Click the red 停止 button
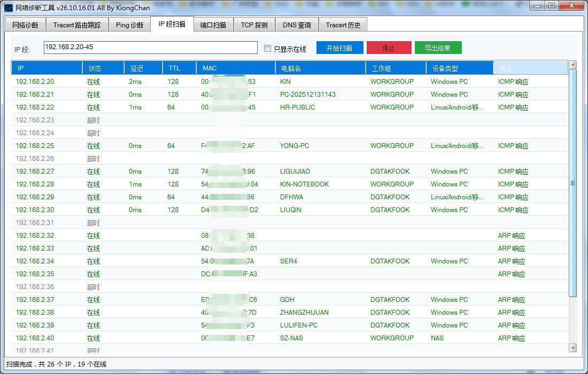The height and width of the screenshot is (374, 588). point(389,48)
